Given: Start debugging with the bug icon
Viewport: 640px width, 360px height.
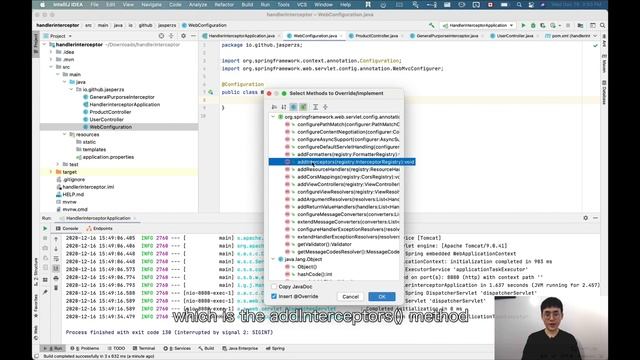Looking at the screenshot, I should (533, 25).
